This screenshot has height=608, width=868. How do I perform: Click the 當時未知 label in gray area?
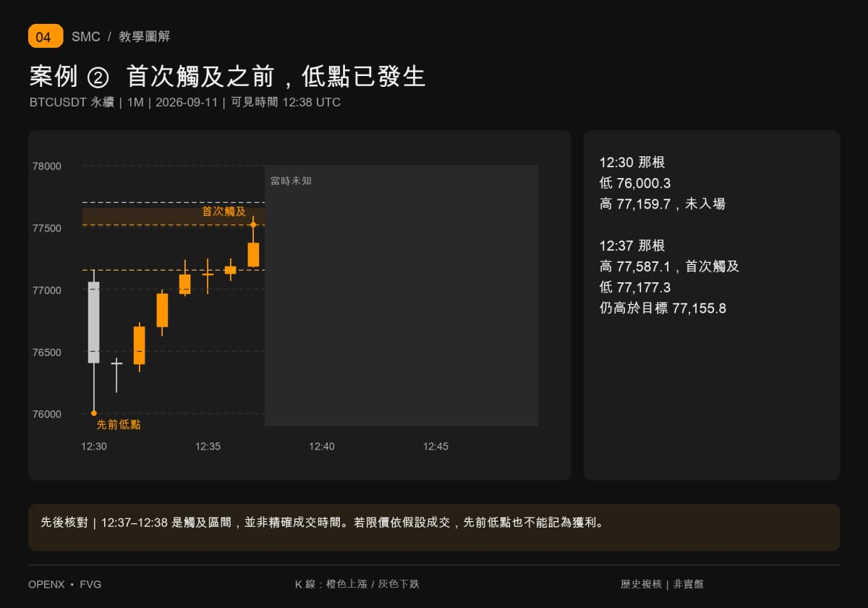click(291, 180)
